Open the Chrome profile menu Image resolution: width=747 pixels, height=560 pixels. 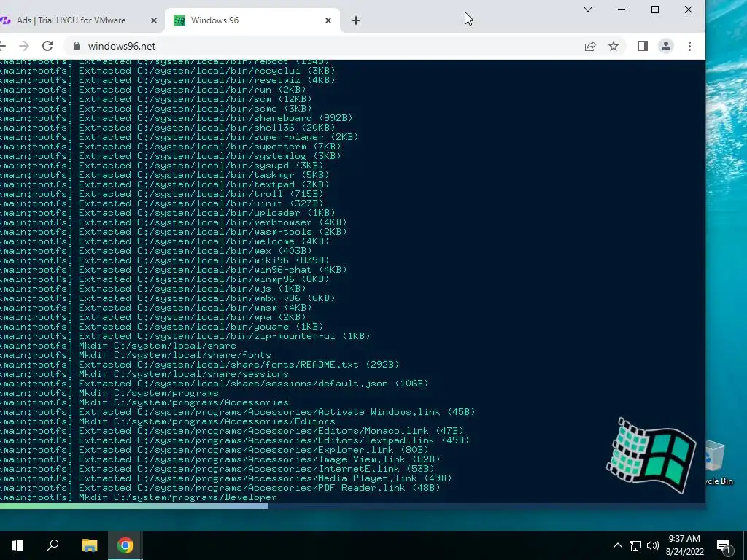[x=666, y=46]
